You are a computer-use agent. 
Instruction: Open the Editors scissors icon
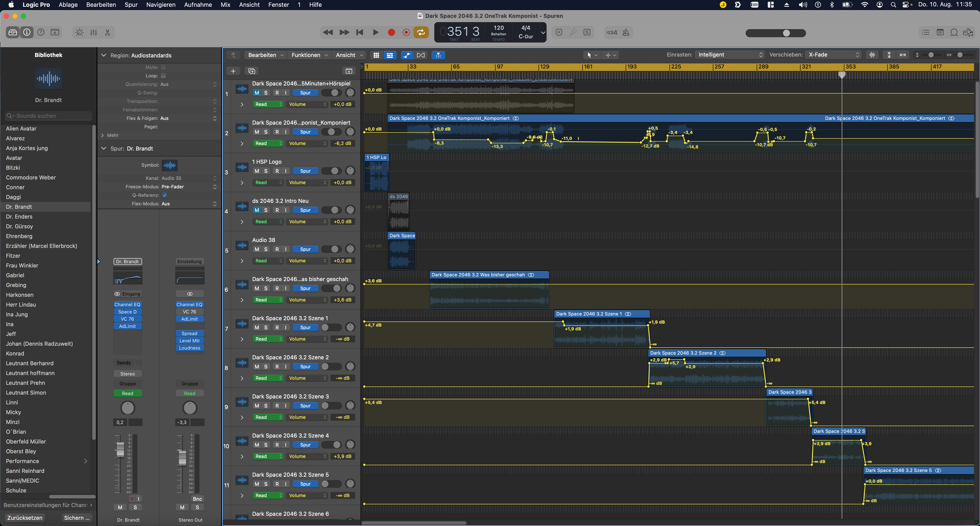click(108, 32)
